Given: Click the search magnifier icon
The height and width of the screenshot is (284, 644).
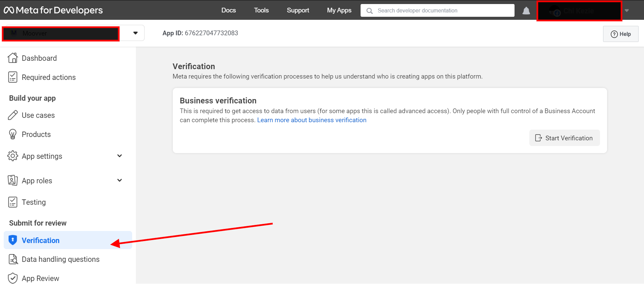Looking at the screenshot, I should pos(370,11).
